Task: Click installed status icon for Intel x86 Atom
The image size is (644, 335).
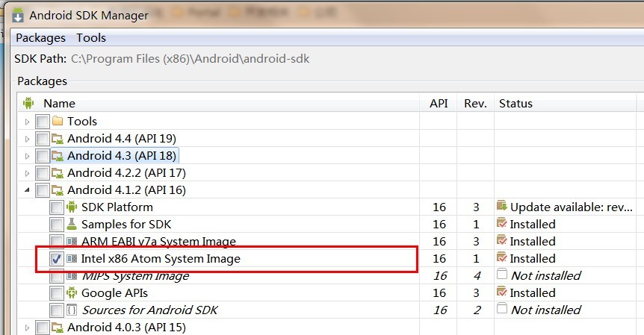Action: point(502,258)
